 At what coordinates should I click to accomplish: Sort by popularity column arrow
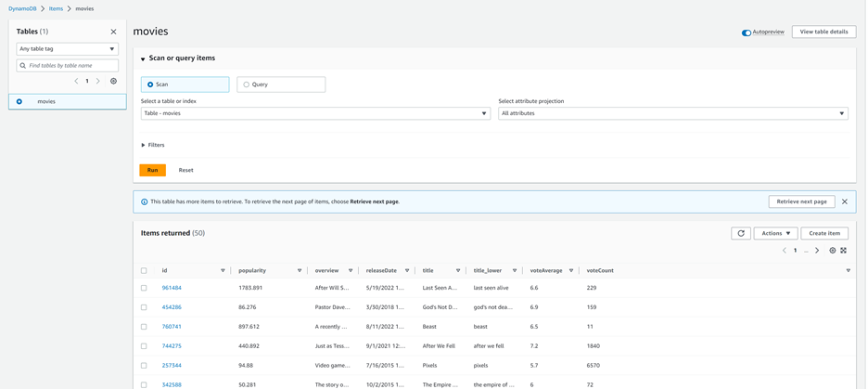(x=300, y=270)
